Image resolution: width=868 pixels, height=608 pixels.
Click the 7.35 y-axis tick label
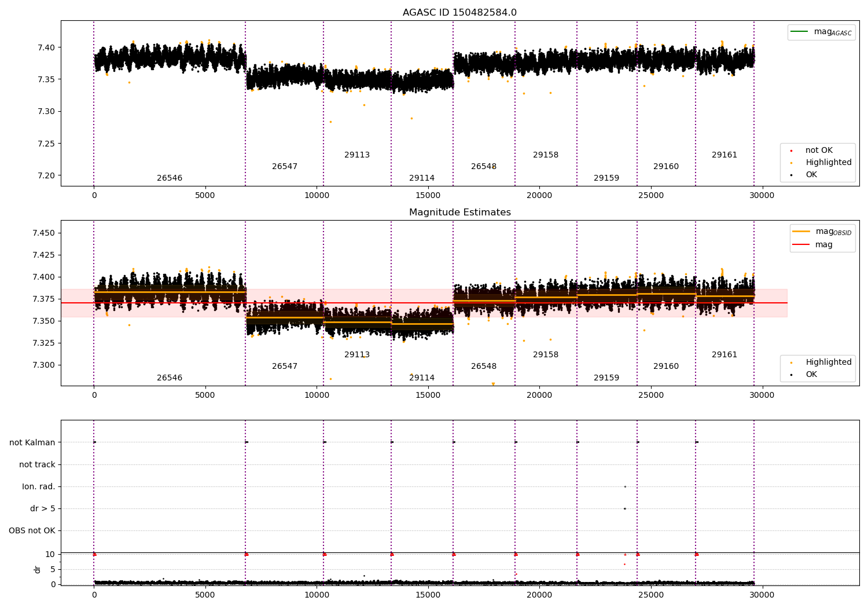[x=46, y=79]
